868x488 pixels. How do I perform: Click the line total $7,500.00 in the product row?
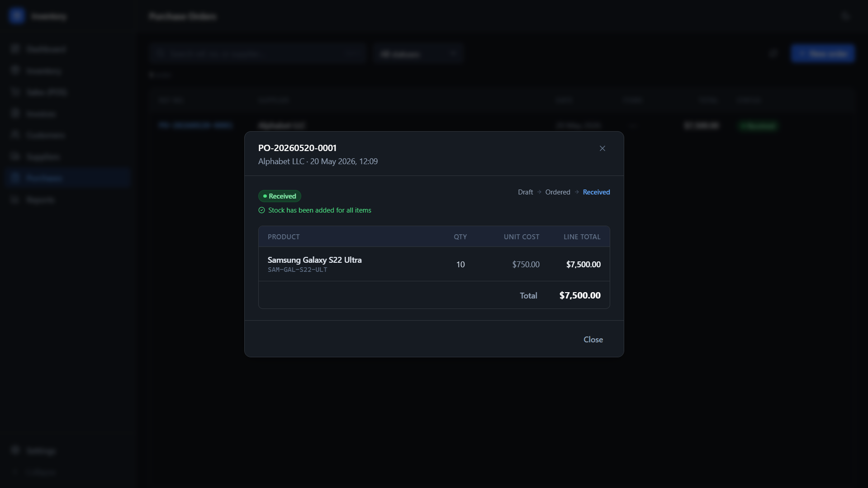tap(583, 264)
